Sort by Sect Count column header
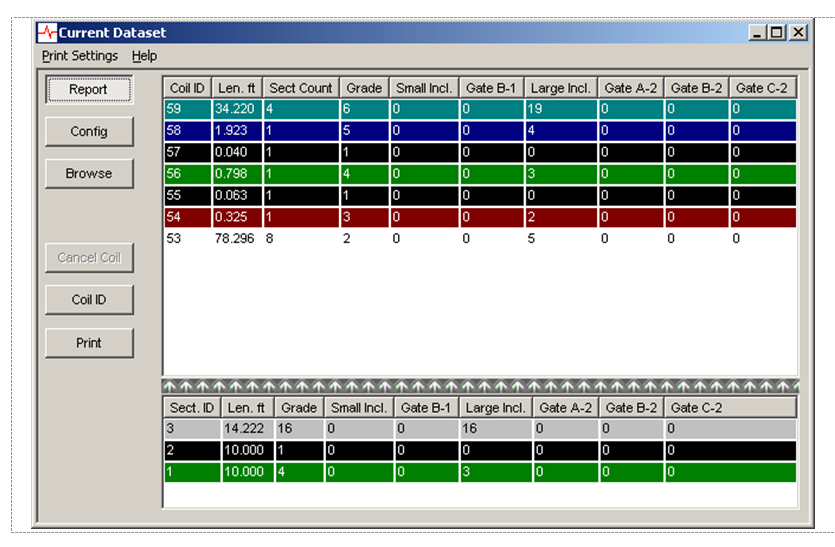 tap(300, 88)
